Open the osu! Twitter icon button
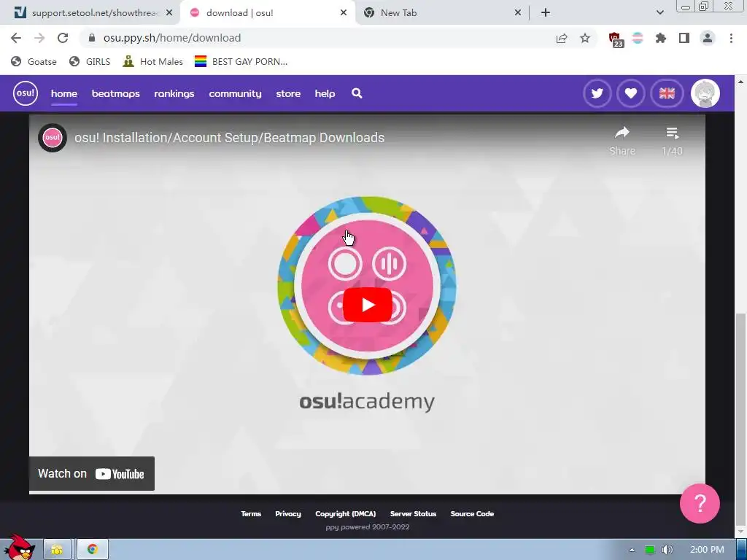Viewport: 747px width, 560px height. (x=597, y=93)
